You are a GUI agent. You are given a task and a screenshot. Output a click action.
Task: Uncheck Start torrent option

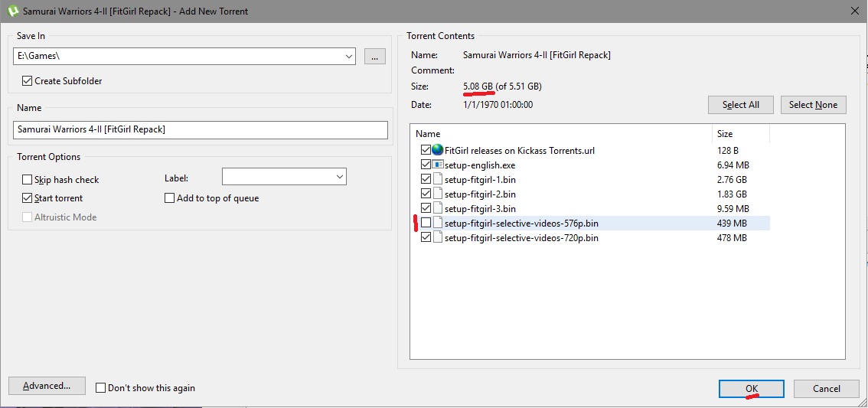pyautogui.click(x=27, y=197)
